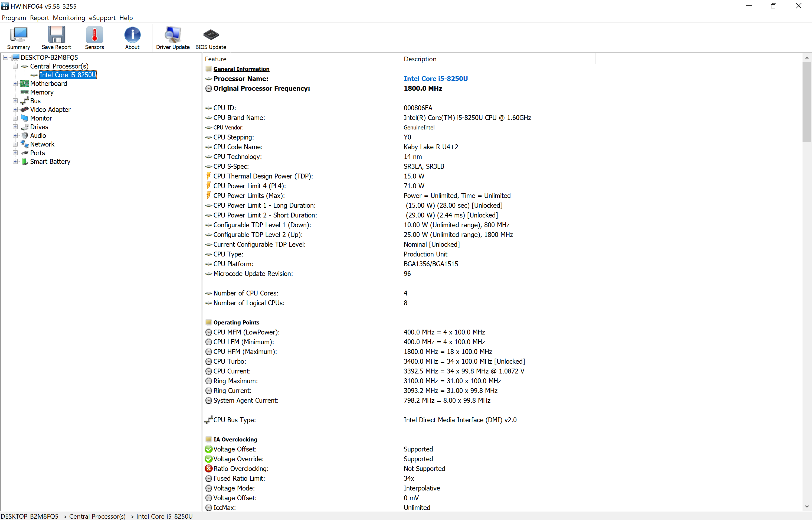Click the bus icon beside CPU Bus Type
Image resolution: width=812 pixels, height=520 pixels.
coord(209,420)
